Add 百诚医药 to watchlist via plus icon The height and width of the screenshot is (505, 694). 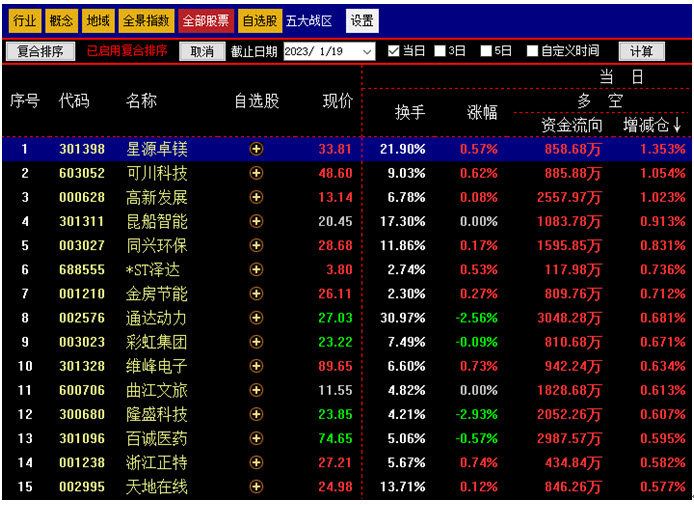click(256, 438)
